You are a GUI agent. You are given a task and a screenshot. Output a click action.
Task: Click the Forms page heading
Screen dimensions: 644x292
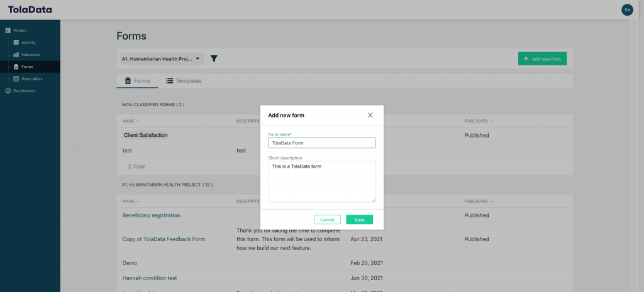coord(131,36)
